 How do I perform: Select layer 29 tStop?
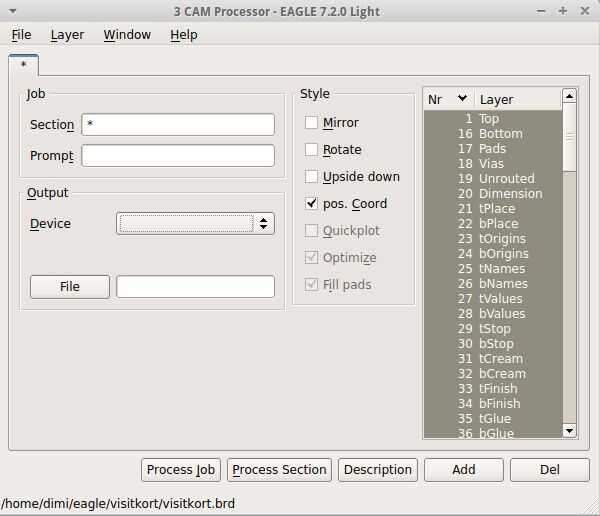point(493,328)
